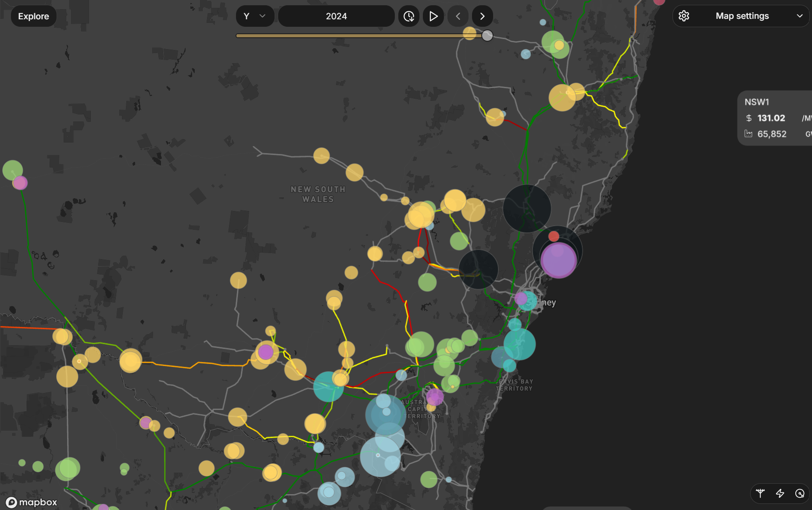812x510 pixels.
Task: Open the Explore menu
Action: [34, 16]
